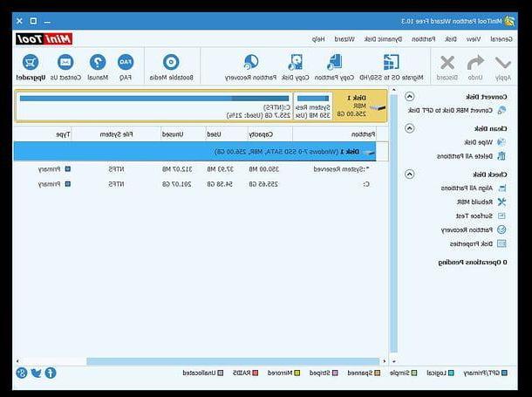Open the Help menu
This screenshot has width=532, height=397.
pyautogui.click(x=318, y=39)
